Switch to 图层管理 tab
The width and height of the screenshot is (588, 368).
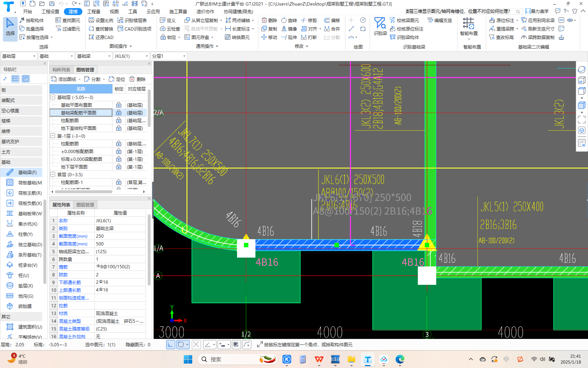[x=85, y=205]
